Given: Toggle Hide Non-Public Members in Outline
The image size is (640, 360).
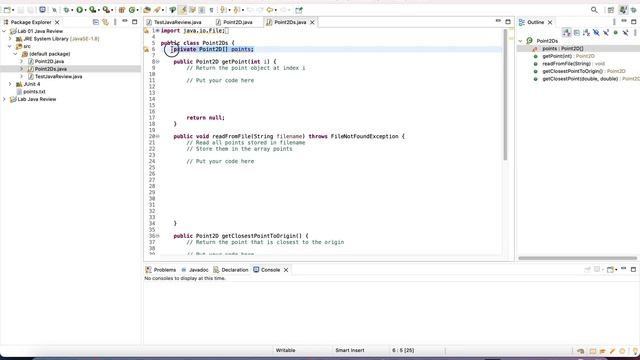Looking at the screenshot, I should (616, 32).
